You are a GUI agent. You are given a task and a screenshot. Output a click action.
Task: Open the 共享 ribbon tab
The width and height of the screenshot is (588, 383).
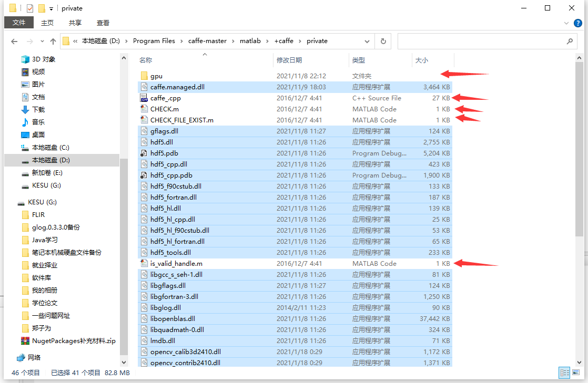(x=75, y=23)
